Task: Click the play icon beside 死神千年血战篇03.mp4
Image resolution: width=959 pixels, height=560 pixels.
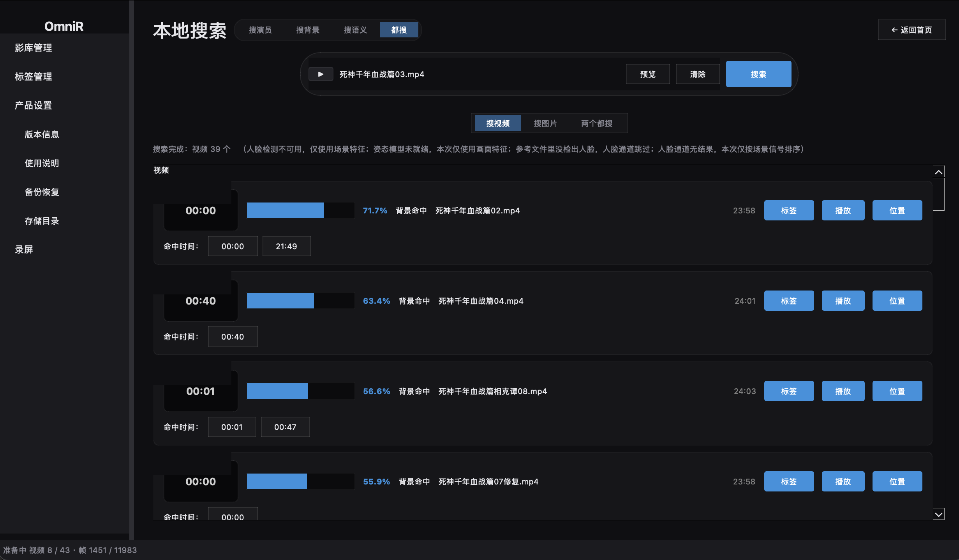Action: pyautogui.click(x=321, y=74)
